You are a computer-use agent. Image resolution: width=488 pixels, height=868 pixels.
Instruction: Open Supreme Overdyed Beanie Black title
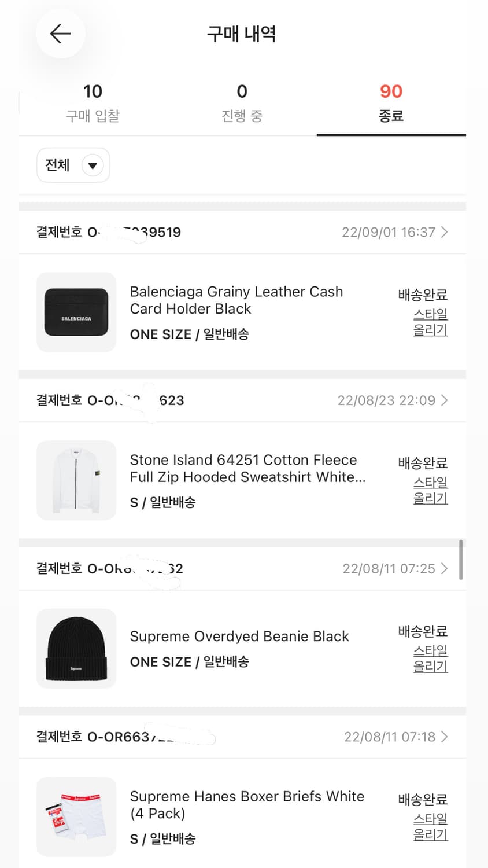pos(239,637)
